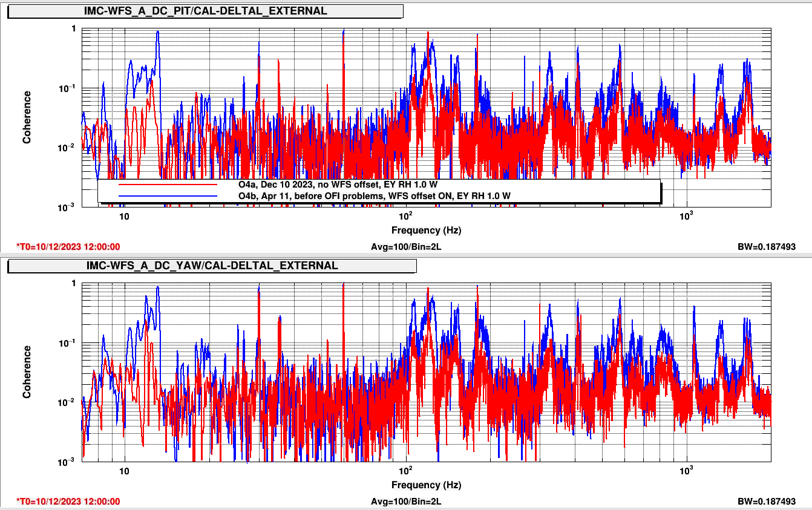812x510 pixels.
Task: Click the top plot Avg=100/Bin=2L text
Action: click(406, 247)
